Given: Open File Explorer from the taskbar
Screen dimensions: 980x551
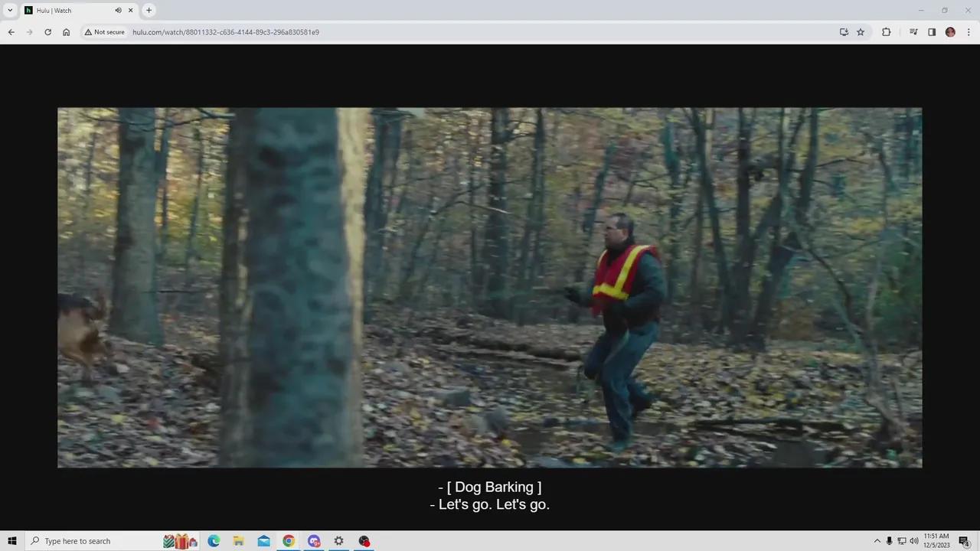Looking at the screenshot, I should coord(239,541).
